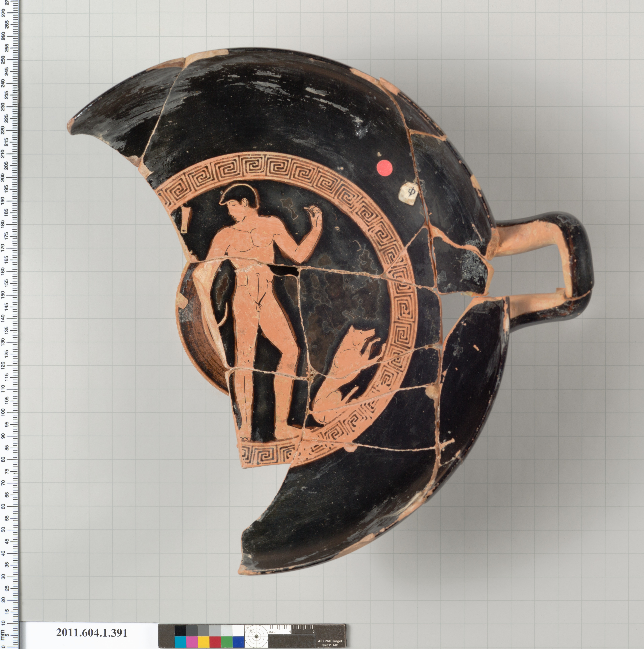Click the circular focus target on calibration card
This screenshot has width=644, height=649.
coord(257,636)
